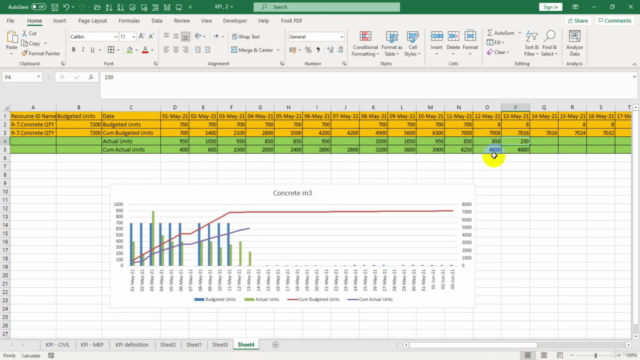The image size is (640, 360).
Task: Click the Search box
Action: 327,7
